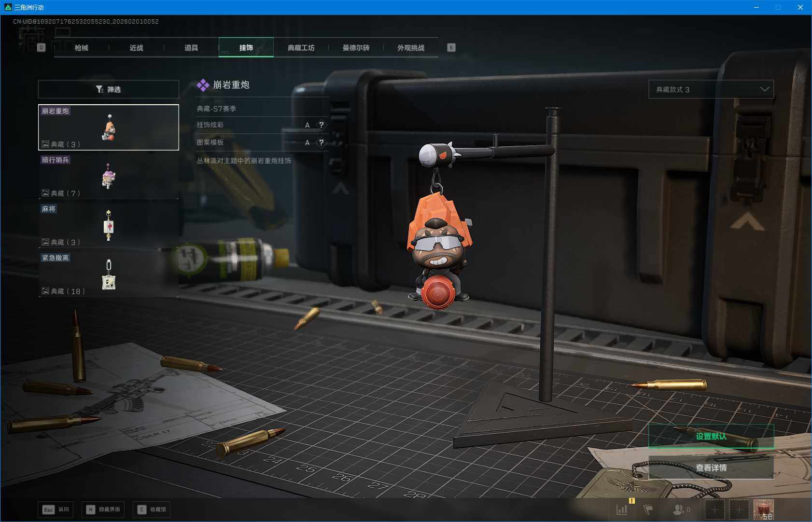812x522 pixels.
Task: Open the 筛选 filter options
Action: (x=108, y=89)
